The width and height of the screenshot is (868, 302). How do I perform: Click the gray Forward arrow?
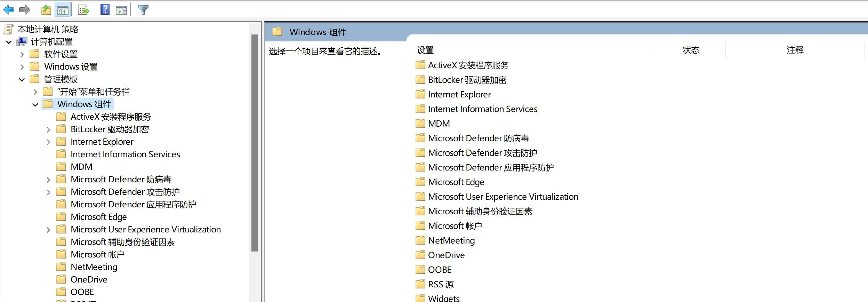(x=24, y=10)
